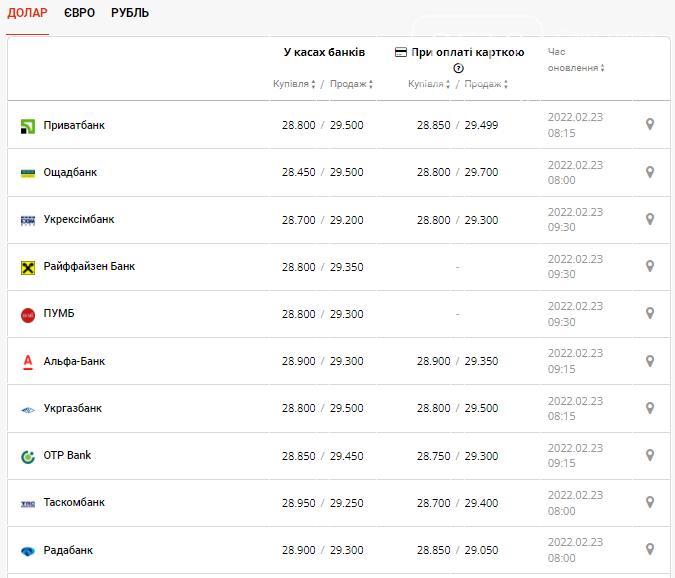Viewport: 675px width, 578px height.
Task: Select the ДОЛАР currency tab
Action: coord(27,13)
